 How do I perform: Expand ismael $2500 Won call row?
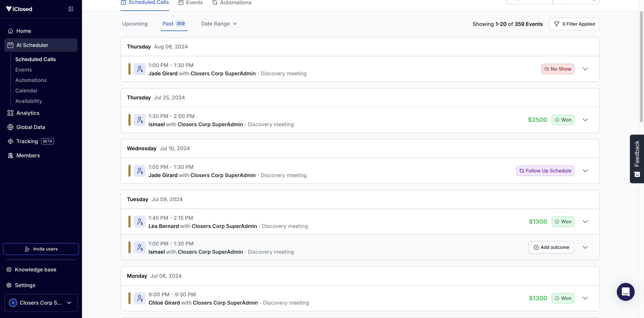[585, 120]
